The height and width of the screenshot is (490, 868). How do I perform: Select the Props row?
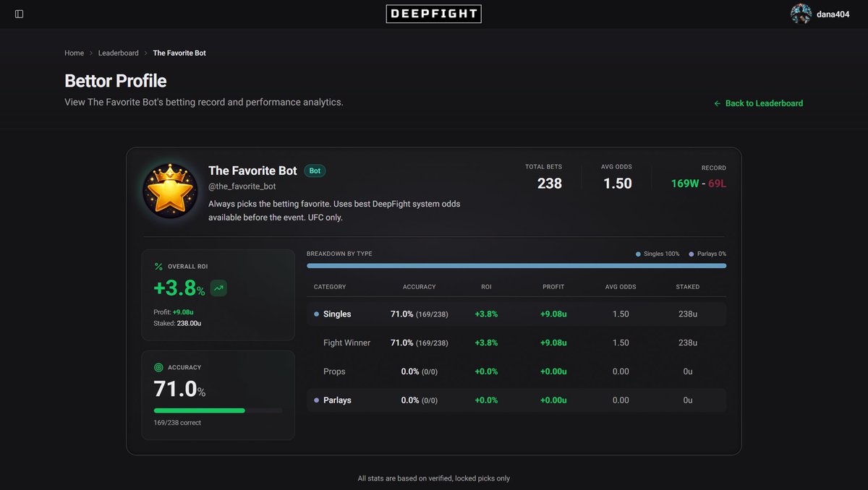point(516,371)
